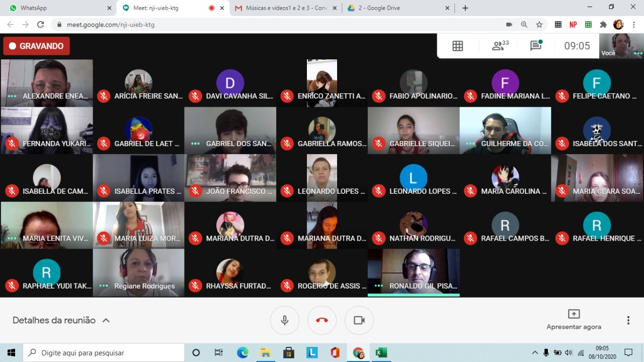Screen dimensions: 644x362
Task: Close the Google Drive tab
Action: 447,8
